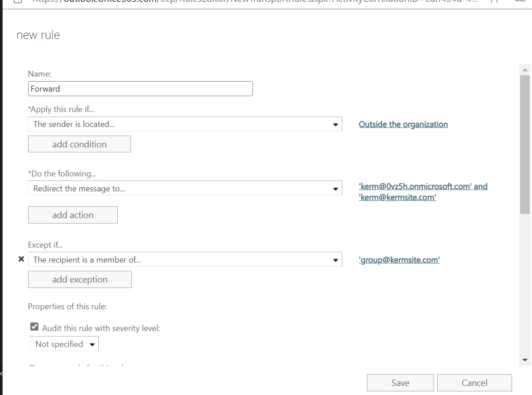The width and height of the screenshot is (532, 395).
Task: Cancel the new rule dialog
Action: [474, 383]
